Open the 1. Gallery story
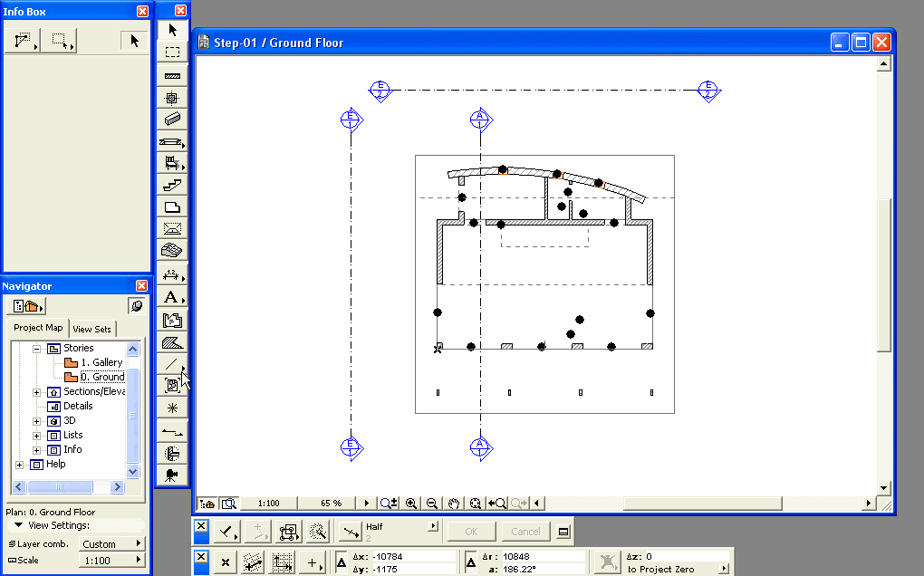The height and width of the screenshot is (576, 924). [x=101, y=362]
